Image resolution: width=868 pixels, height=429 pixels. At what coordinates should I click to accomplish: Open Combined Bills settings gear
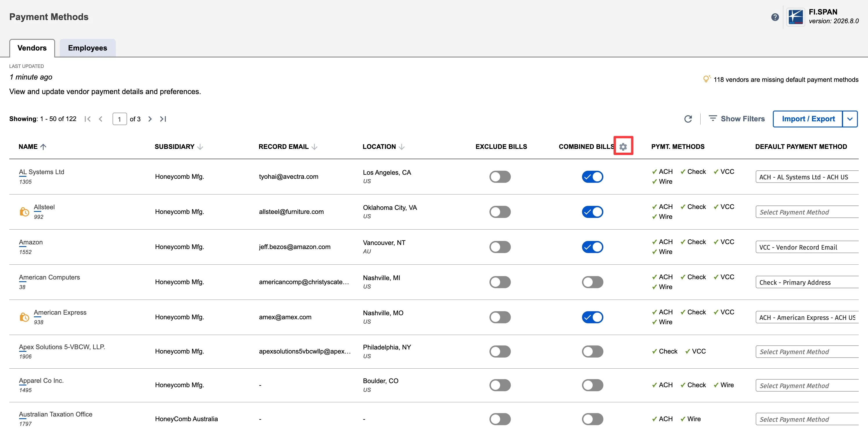[x=623, y=147]
